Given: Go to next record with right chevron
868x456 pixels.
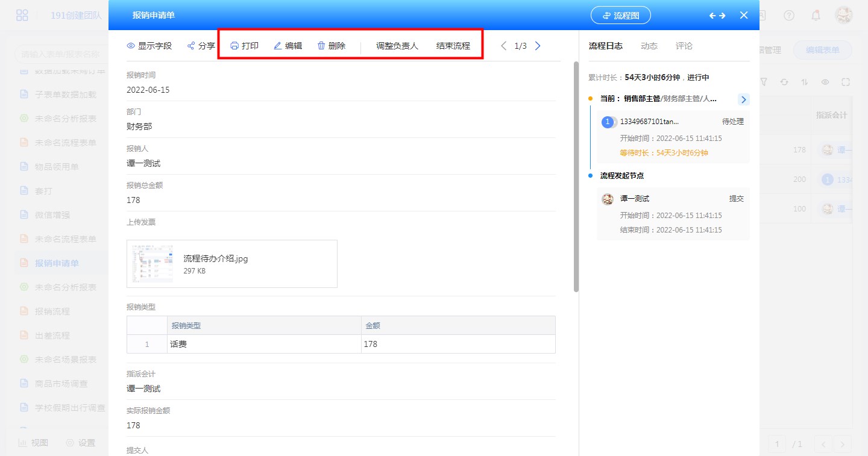Looking at the screenshot, I should (538, 46).
